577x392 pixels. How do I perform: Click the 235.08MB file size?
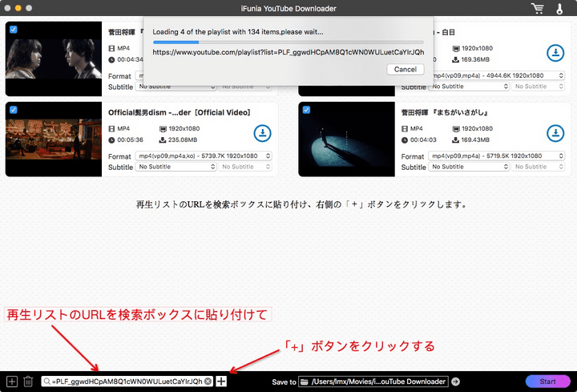click(183, 139)
